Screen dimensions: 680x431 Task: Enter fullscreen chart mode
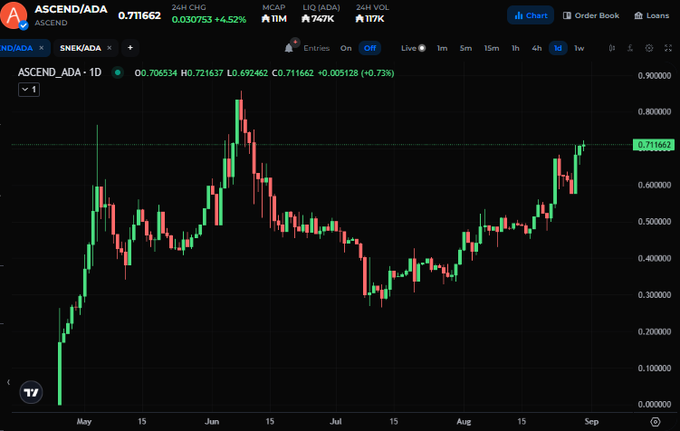[x=668, y=48]
